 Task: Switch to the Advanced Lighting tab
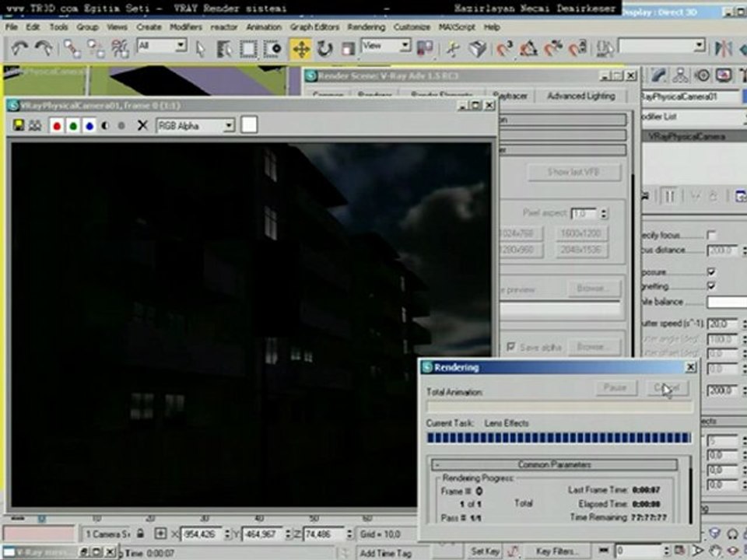pyautogui.click(x=580, y=96)
